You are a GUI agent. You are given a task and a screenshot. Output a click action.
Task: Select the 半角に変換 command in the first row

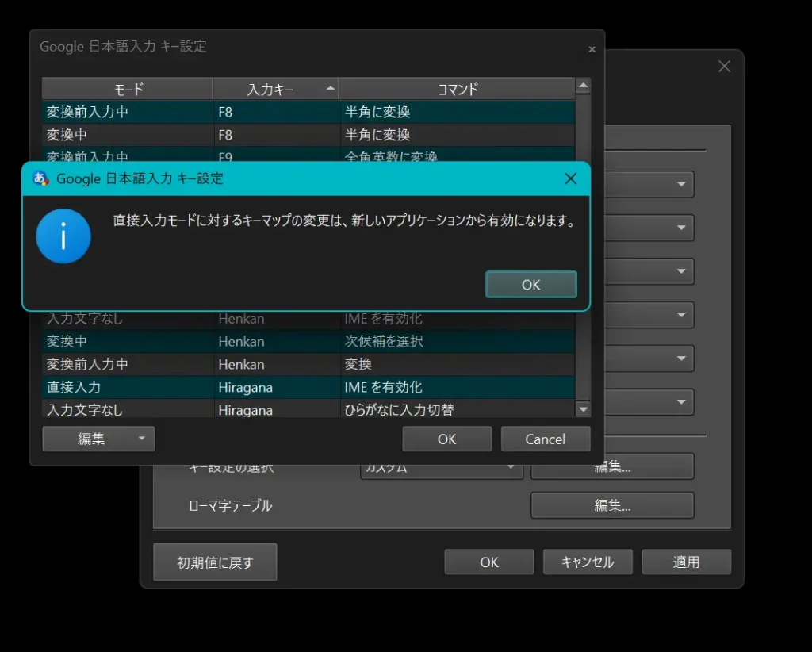click(458, 112)
